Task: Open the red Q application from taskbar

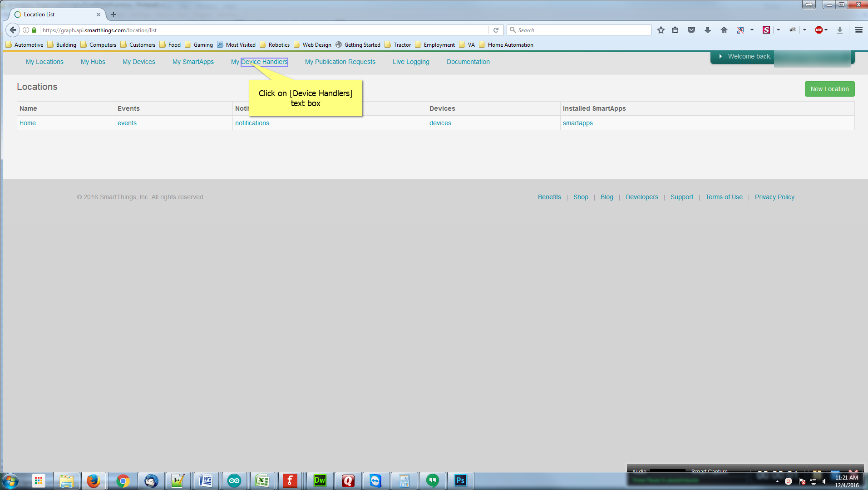Action: [348, 480]
